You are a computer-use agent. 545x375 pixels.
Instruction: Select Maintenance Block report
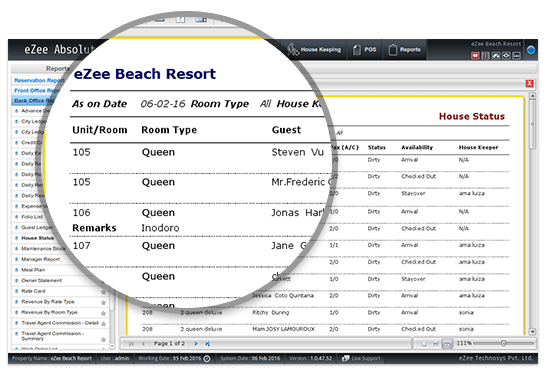click(x=43, y=248)
